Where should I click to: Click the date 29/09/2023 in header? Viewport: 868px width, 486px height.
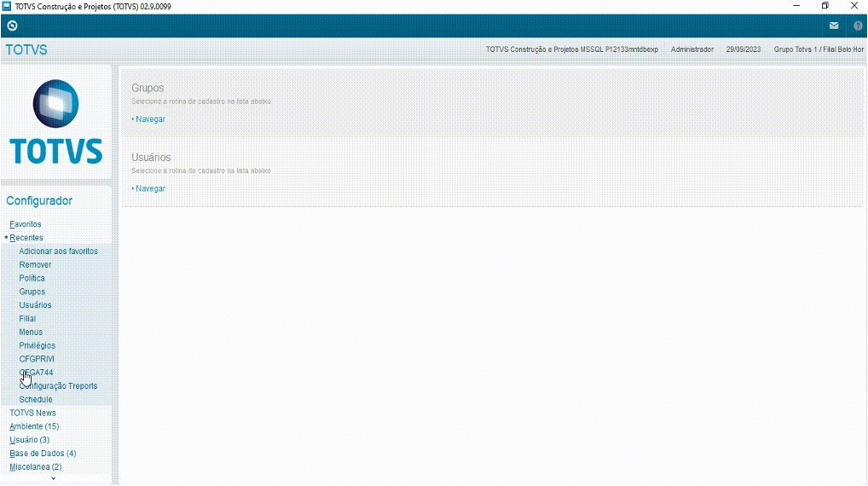click(x=744, y=49)
